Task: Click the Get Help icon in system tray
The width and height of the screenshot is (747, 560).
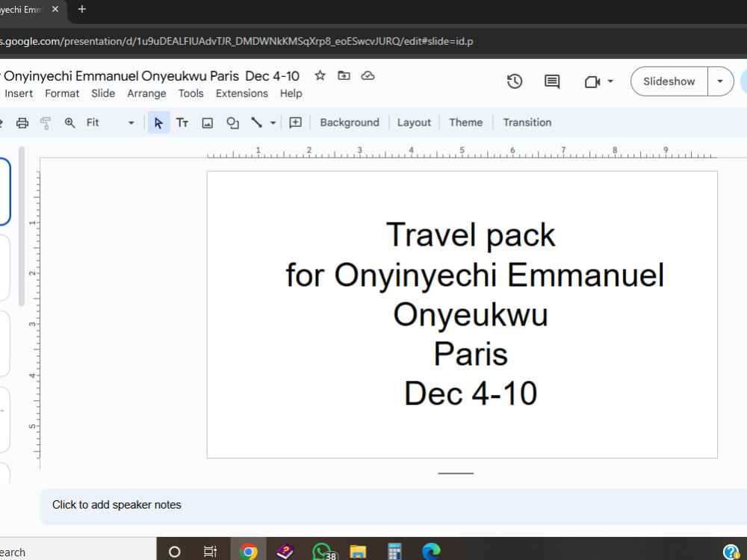Action: [731, 552]
